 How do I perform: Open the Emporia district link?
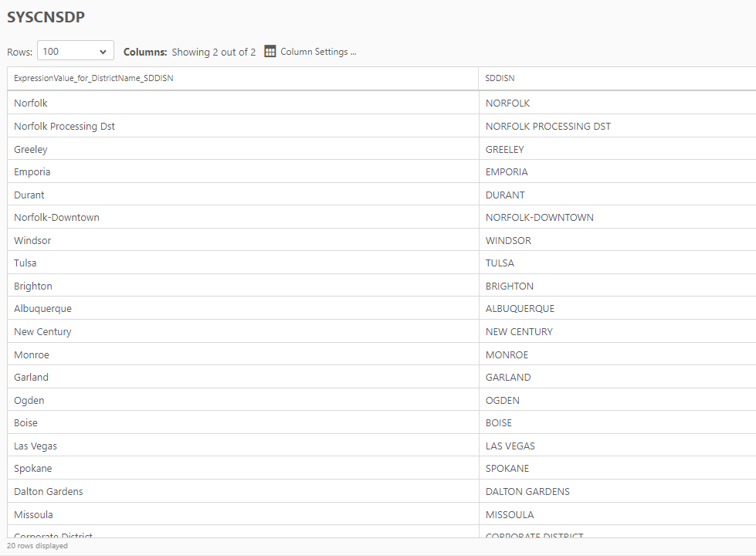[32, 171]
